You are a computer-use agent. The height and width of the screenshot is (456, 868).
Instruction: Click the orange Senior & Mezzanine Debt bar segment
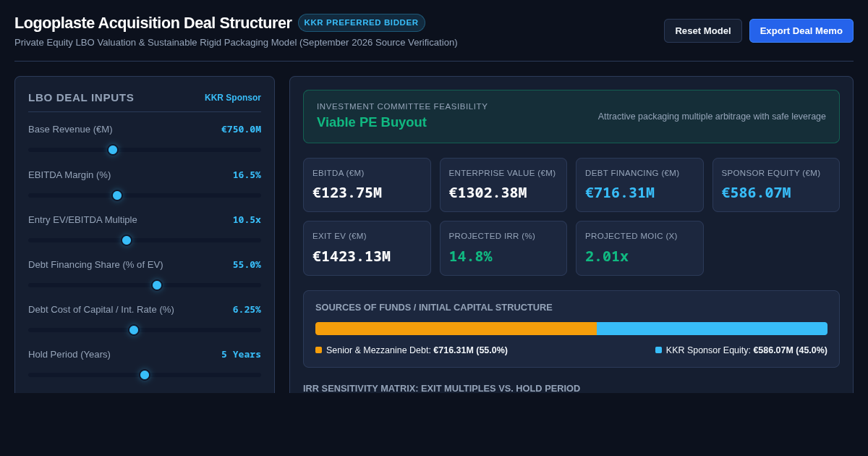456,329
